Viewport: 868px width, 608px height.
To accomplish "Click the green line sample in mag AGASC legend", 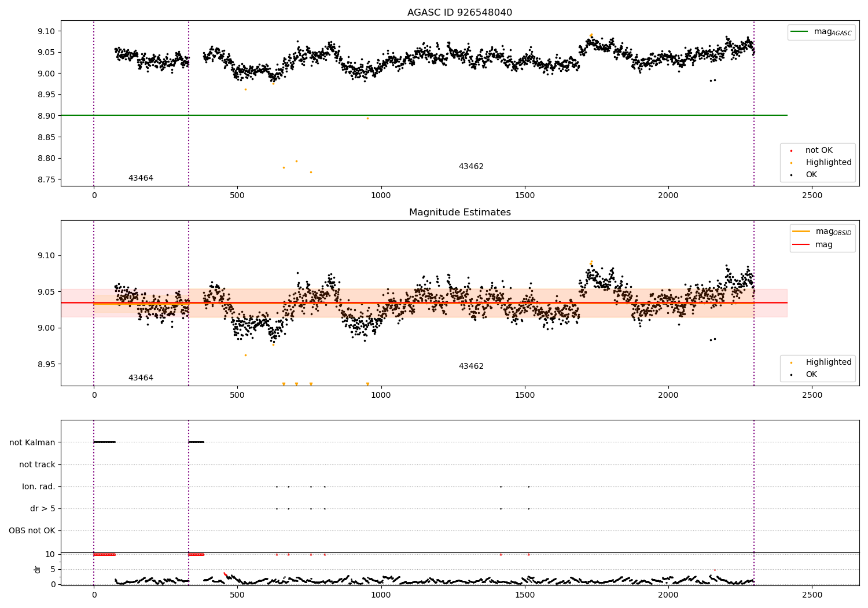I will (800, 32).
